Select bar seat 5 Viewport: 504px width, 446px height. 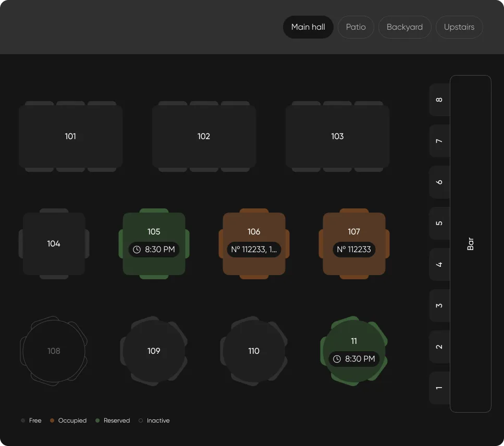click(439, 224)
